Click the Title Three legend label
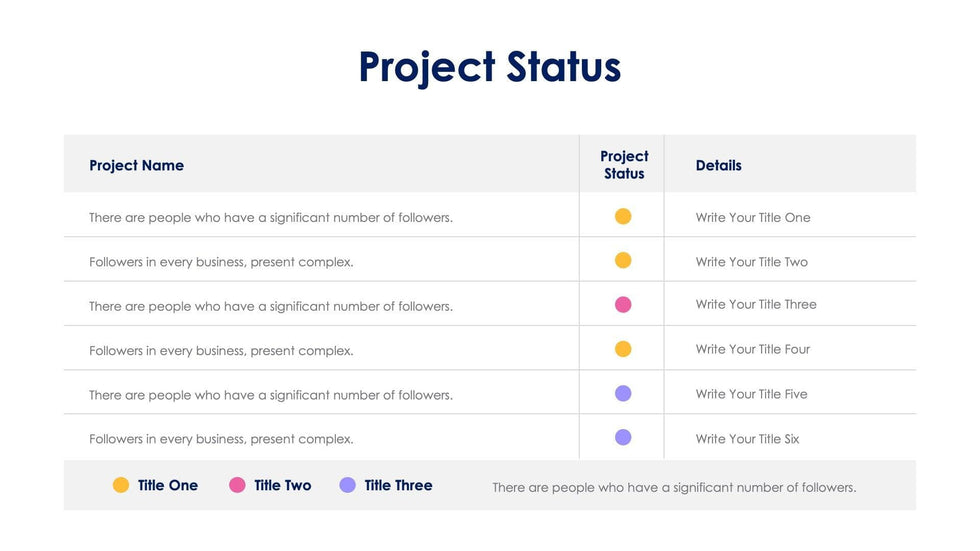Viewport: 980px width, 551px height. [x=398, y=485]
